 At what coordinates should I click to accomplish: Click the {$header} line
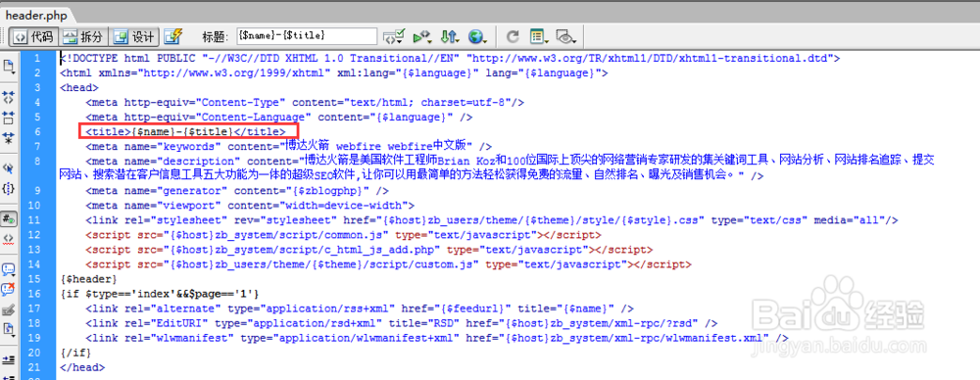pos(89,279)
